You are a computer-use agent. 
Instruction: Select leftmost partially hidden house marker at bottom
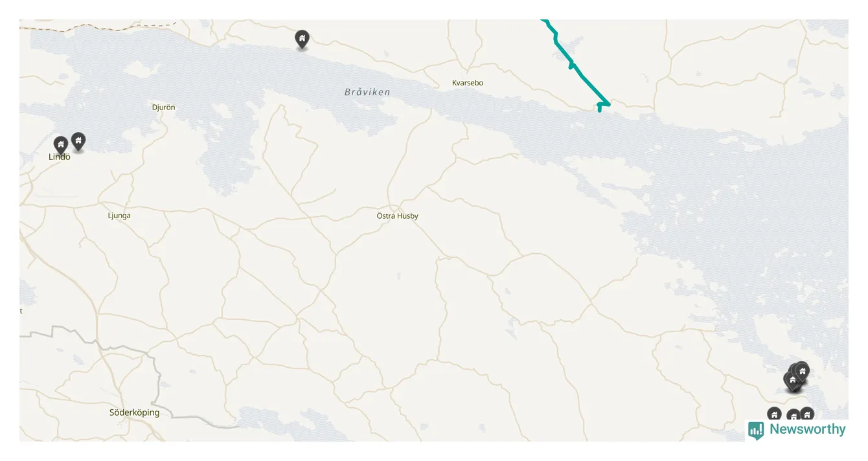coord(774,414)
